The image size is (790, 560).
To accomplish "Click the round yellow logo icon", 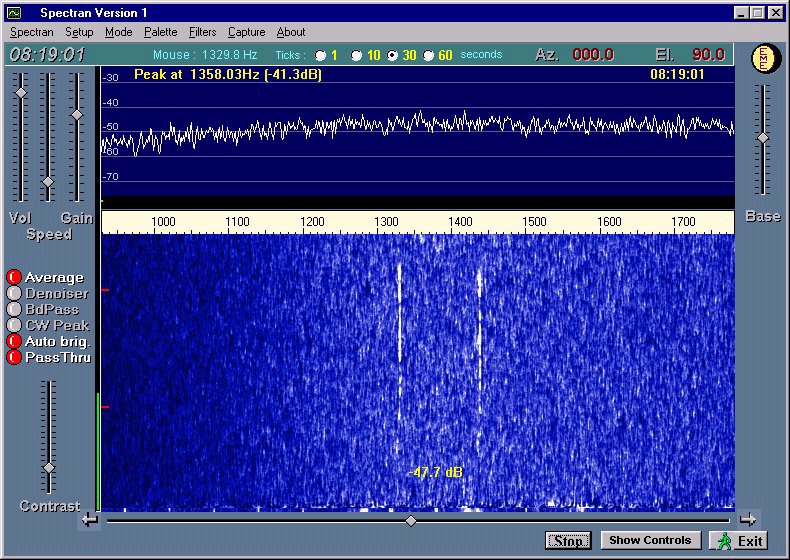I will 763,58.
